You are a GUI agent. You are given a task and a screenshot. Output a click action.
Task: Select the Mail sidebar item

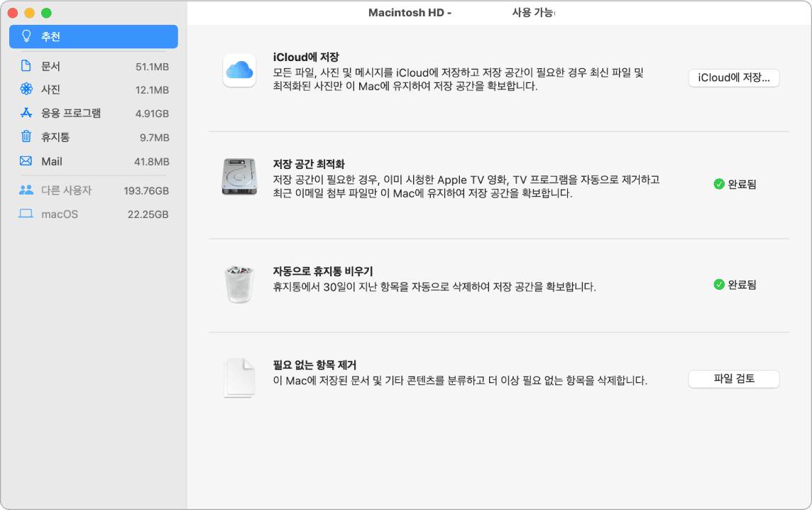coord(94,161)
